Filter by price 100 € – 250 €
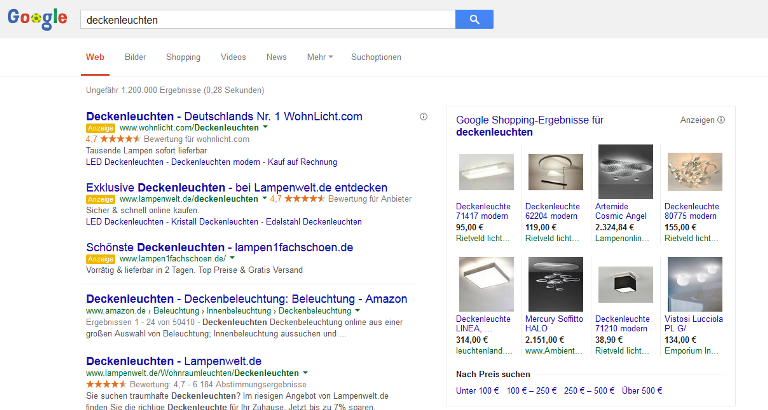Viewport: 768px width, 410px height. point(531,391)
